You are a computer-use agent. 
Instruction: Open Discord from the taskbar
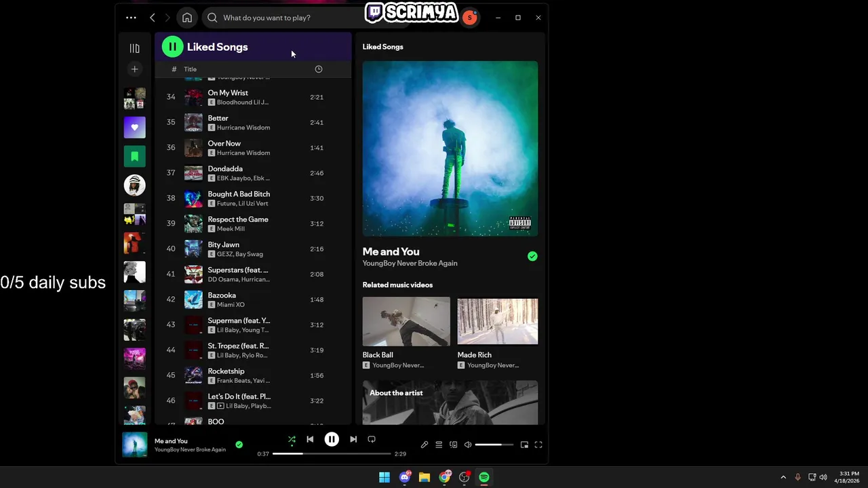(405, 477)
